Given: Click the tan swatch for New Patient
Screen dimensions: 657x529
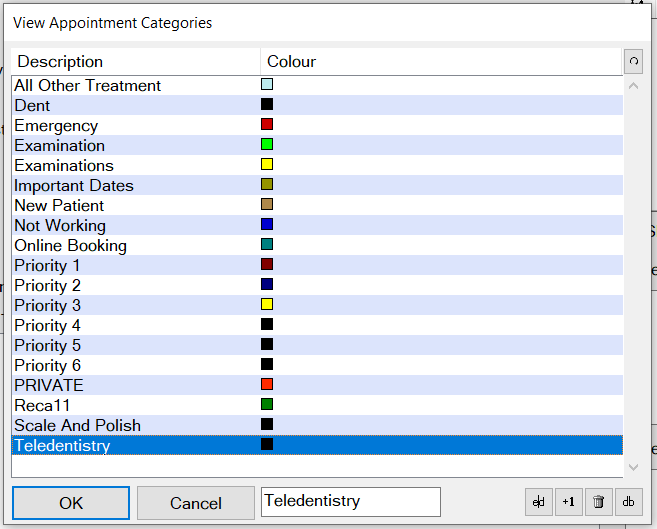Looking at the screenshot, I should point(267,204).
